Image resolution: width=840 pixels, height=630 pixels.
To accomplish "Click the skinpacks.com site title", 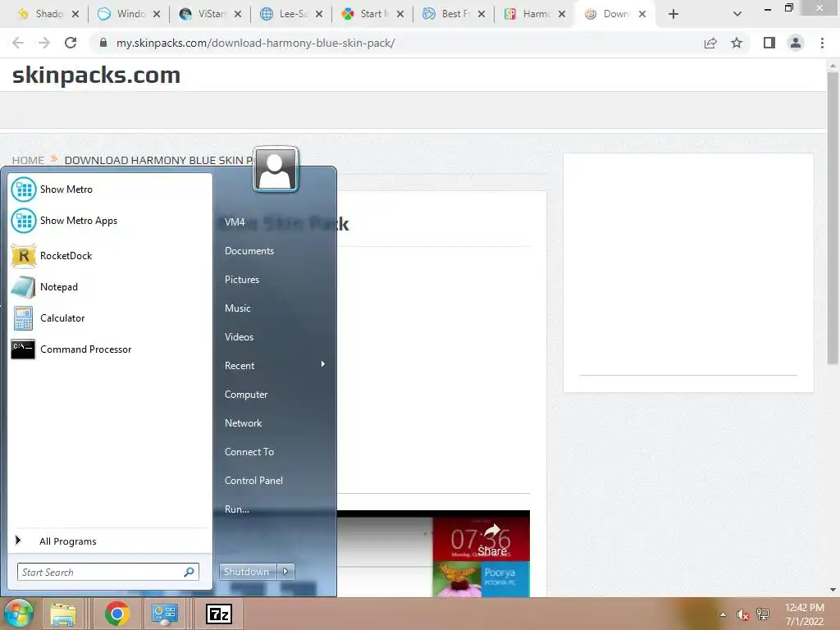I will (97, 75).
